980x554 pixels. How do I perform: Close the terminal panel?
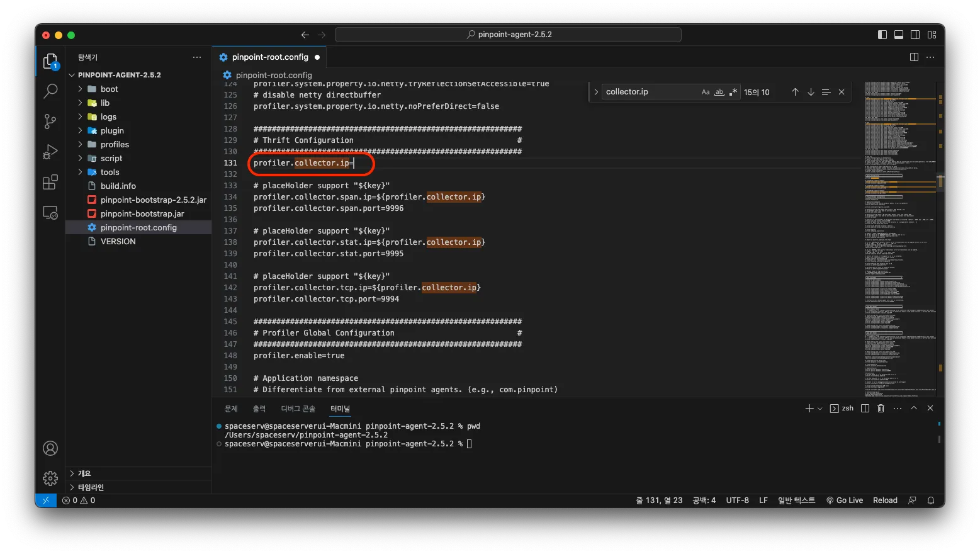pos(930,409)
